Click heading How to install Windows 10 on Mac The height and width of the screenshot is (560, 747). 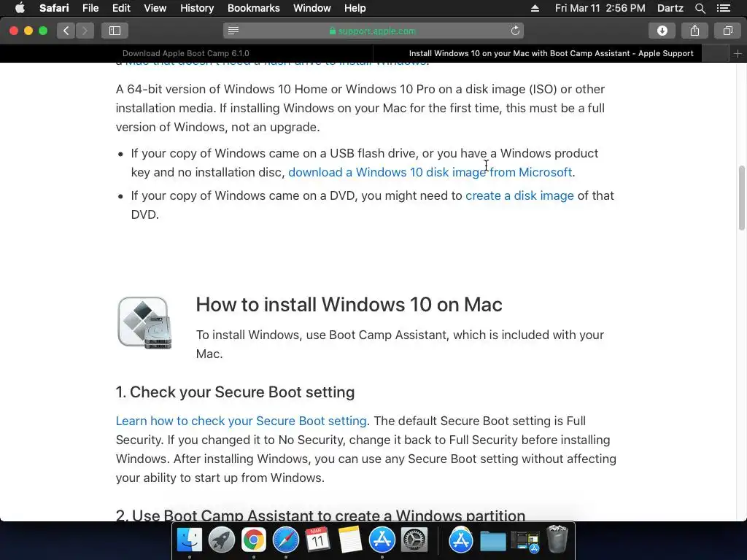click(x=349, y=304)
